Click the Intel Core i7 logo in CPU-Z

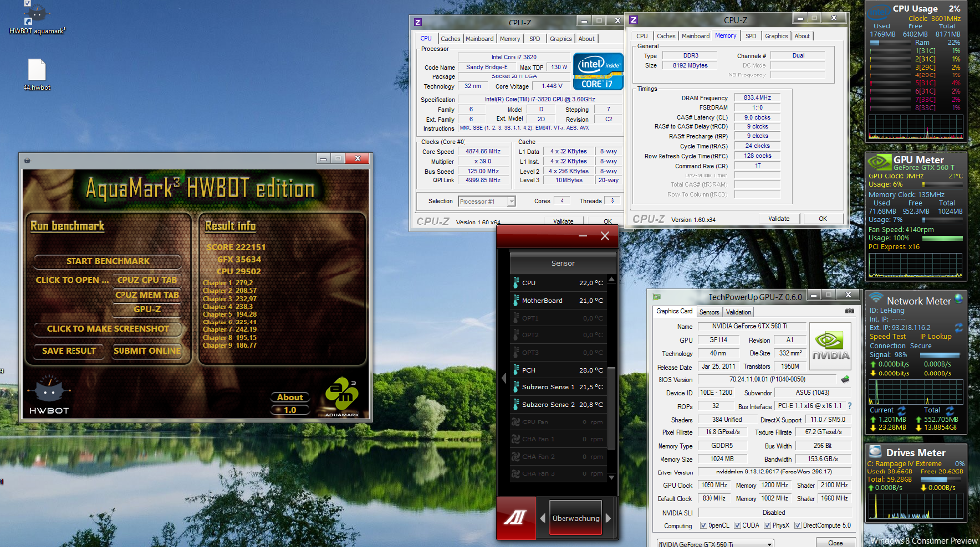(598, 72)
